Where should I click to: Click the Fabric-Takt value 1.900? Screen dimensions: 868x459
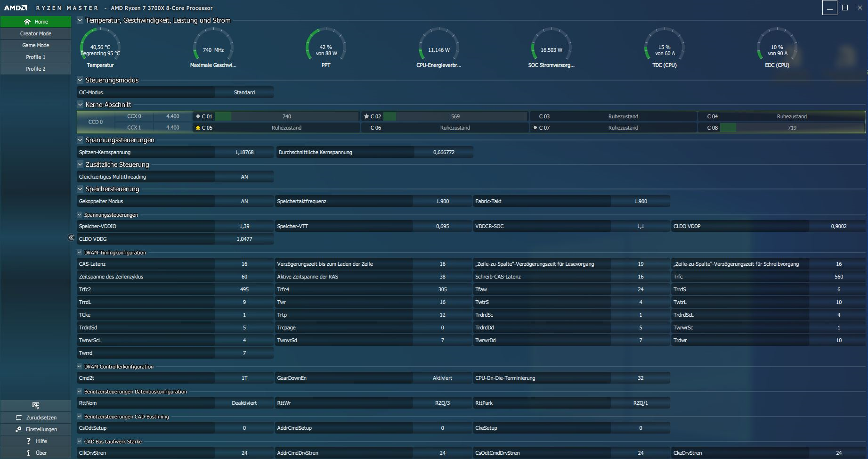(641, 201)
